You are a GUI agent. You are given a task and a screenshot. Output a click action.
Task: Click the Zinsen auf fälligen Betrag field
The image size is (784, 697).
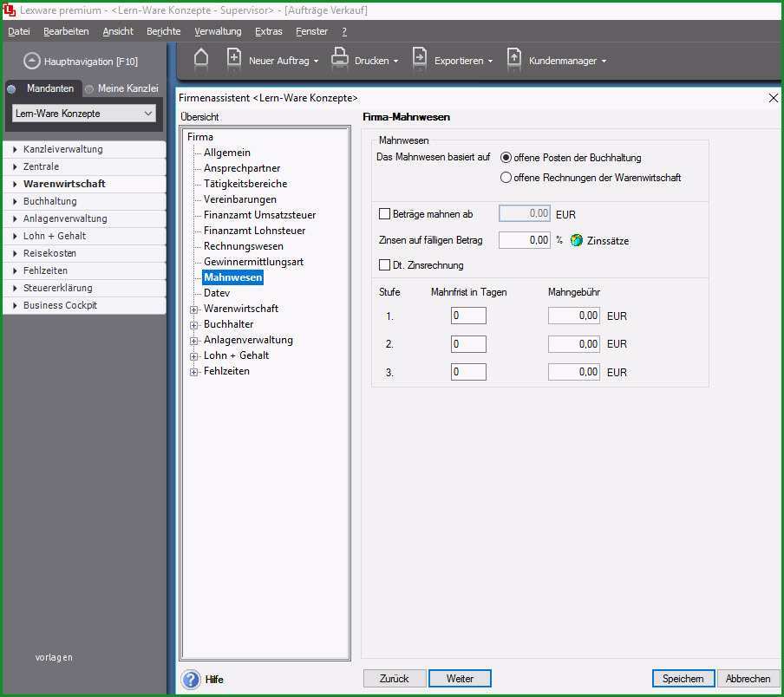coord(525,240)
